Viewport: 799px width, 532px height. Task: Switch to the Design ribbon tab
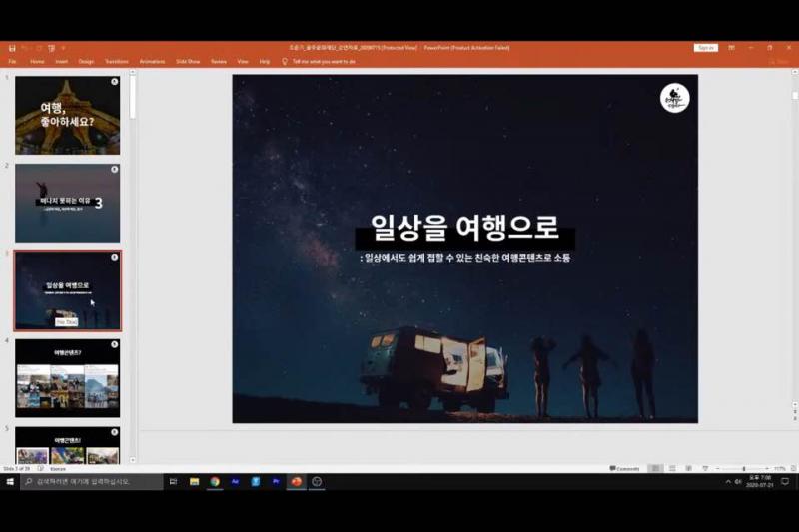click(86, 61)
